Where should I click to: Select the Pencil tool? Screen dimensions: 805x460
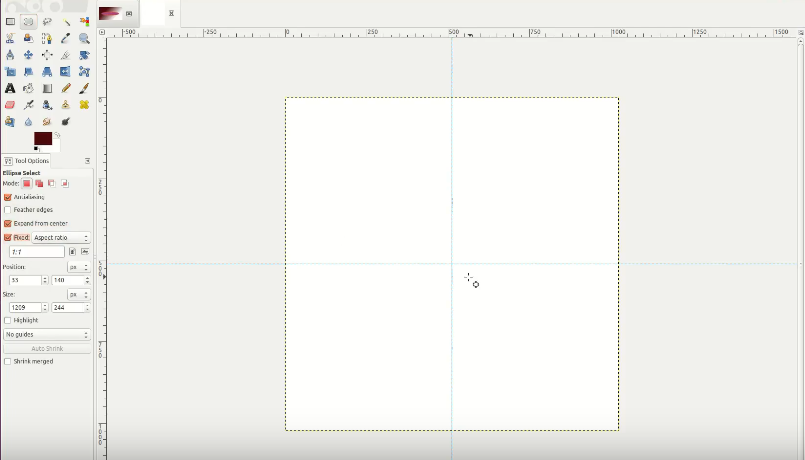pos(66,88)
